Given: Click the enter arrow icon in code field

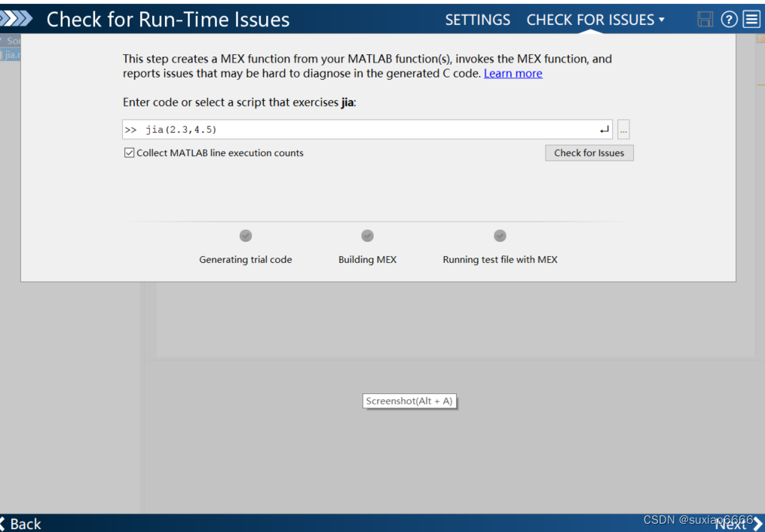Looking at the screenshot, I should 604,129.
